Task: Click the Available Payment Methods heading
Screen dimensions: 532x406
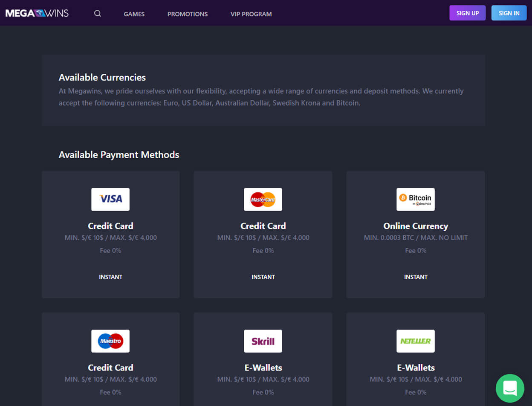Action: pyautogui.click(x=119, y=155)
